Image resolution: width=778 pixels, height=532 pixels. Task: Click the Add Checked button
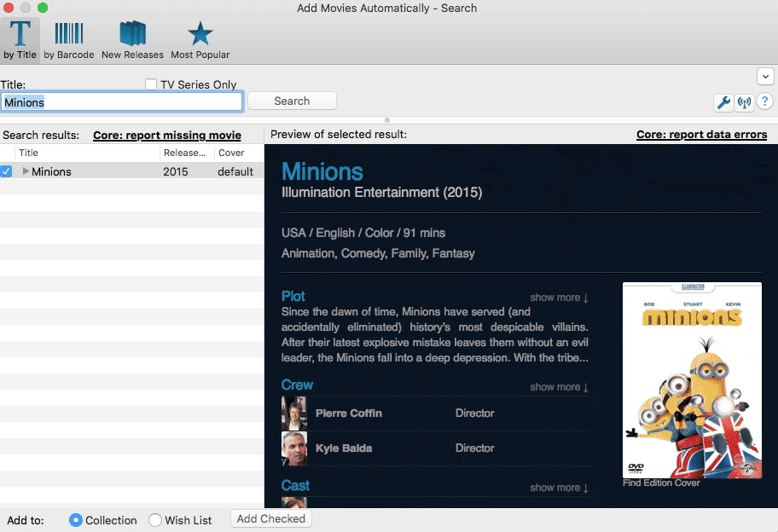coord(271,518)
